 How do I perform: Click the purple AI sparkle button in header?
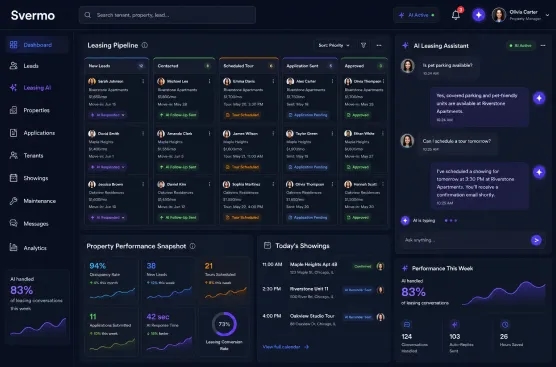478,15
